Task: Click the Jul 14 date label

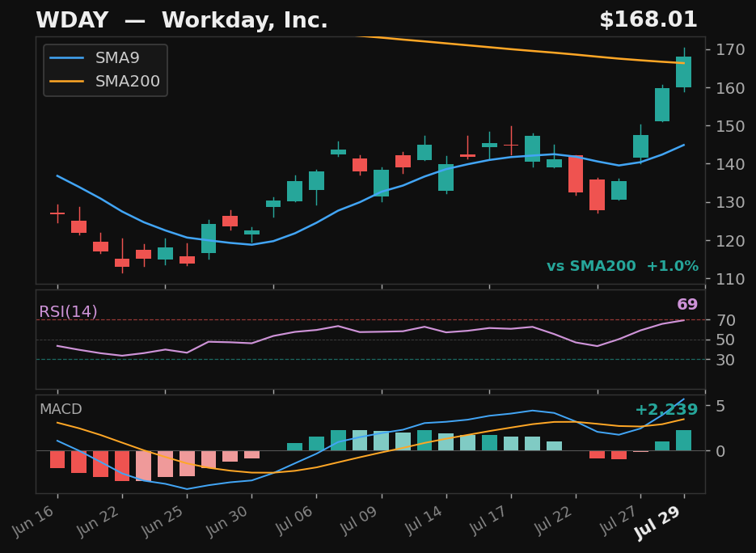Action: click(x=424, y=521)
